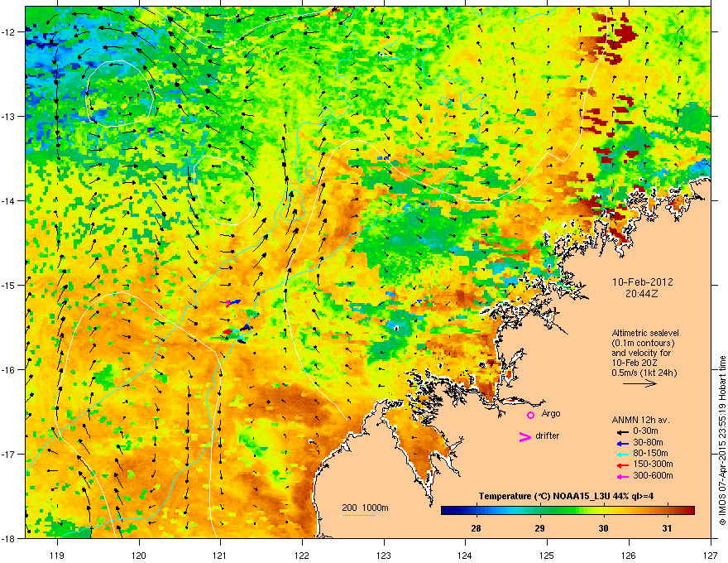This screenshot has width=728, height=563.
Task: Click the '150-300m' depth label
Action: point(653,464)
